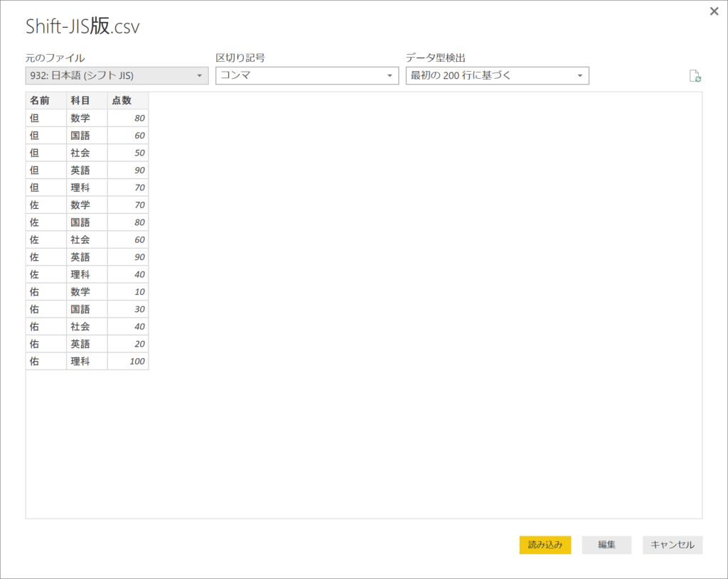Click the 編集 button
The image size is (728, 579).
tap(606, 545)
